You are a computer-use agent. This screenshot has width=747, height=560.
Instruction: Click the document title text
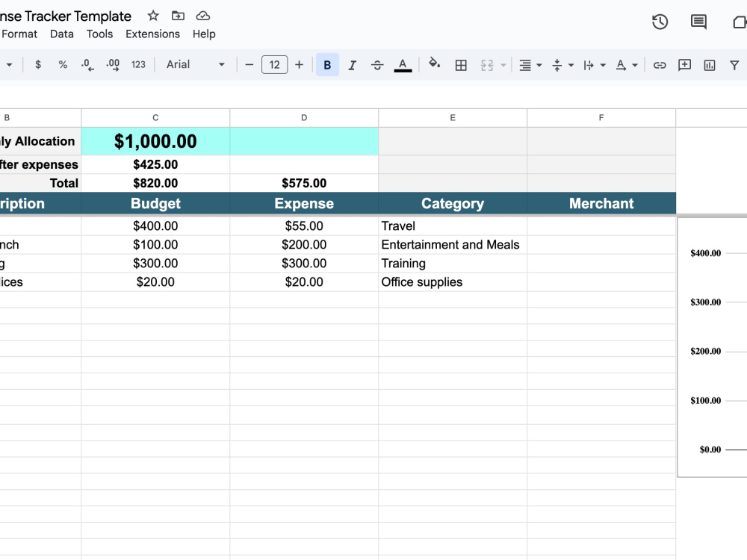point(66,16)
